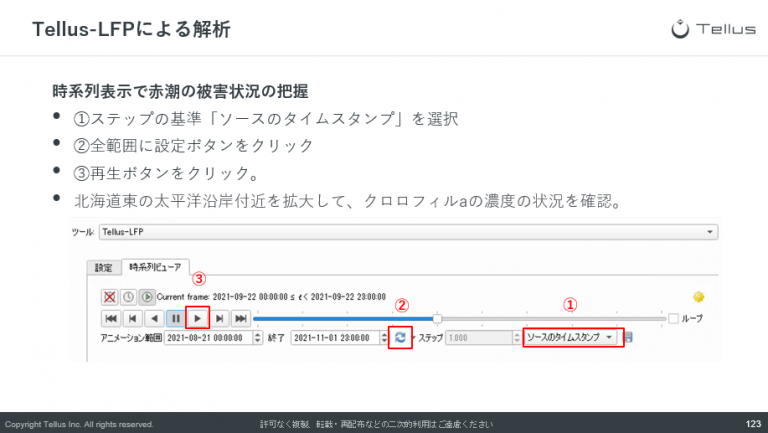Select fixed range temporal navigation clock icon
The width and height of the screenshot is (768, 433).
(x=128, y=297)
